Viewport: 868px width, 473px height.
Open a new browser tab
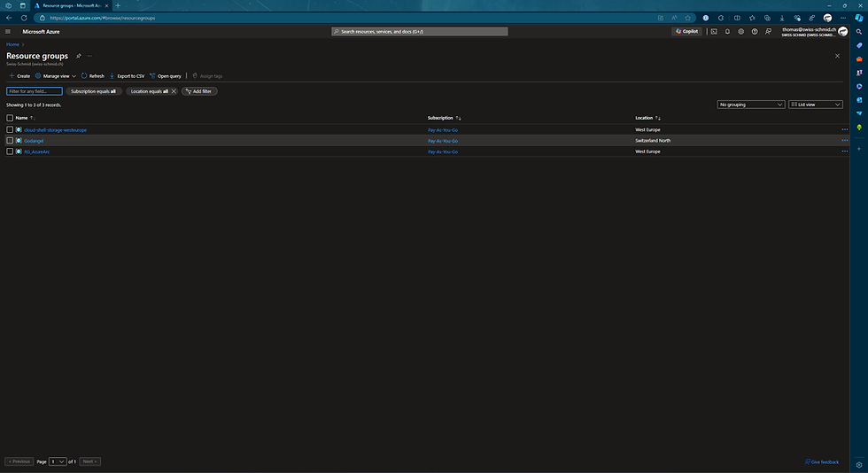[x=118, y=5]
